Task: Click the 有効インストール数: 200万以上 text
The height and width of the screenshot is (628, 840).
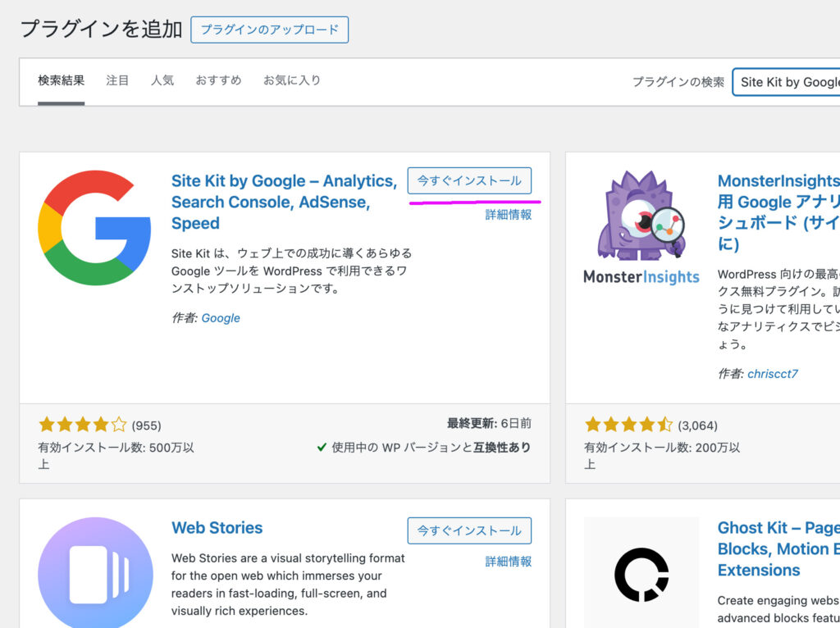Action: pyautogui.click(x=662, y=456)
